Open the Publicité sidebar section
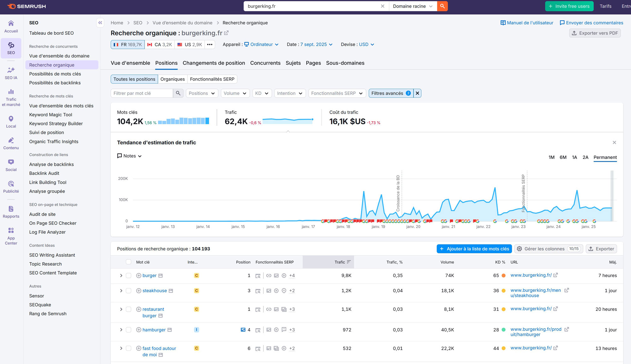This screenshot has width=631, height=364. (11, 187)
